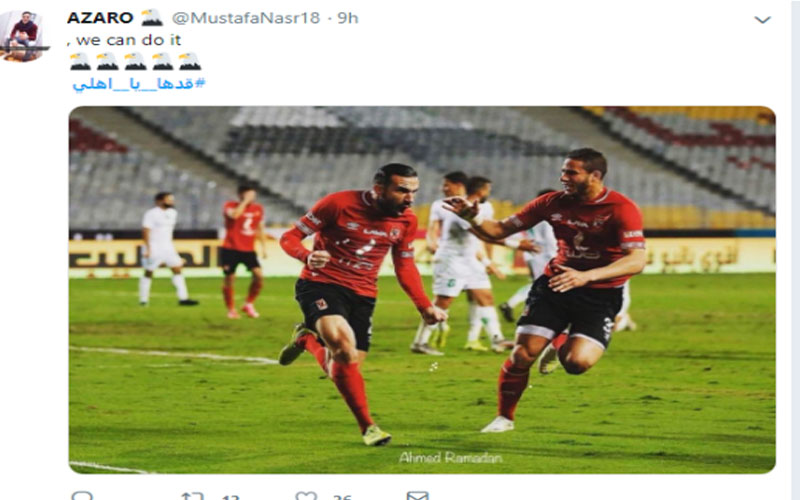Retweet this post using the retweet icon
The width and height of the screenshot is (800, 500).
pos(193,496)
